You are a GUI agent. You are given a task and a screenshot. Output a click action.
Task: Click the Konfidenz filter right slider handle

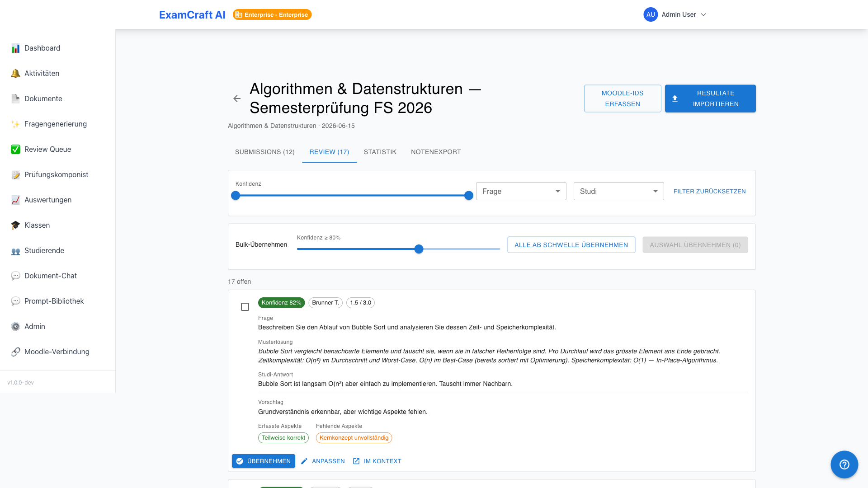tap(469, 196)
